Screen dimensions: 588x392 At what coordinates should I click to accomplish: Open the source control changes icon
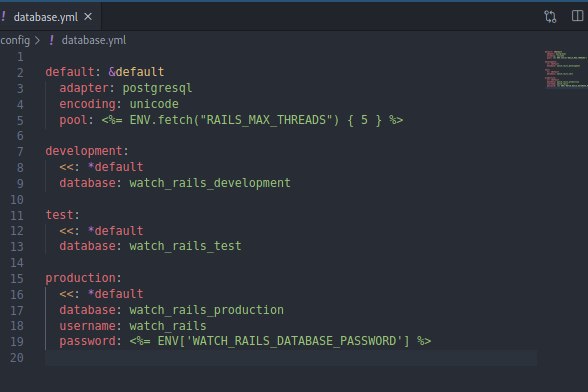[550, 17]
